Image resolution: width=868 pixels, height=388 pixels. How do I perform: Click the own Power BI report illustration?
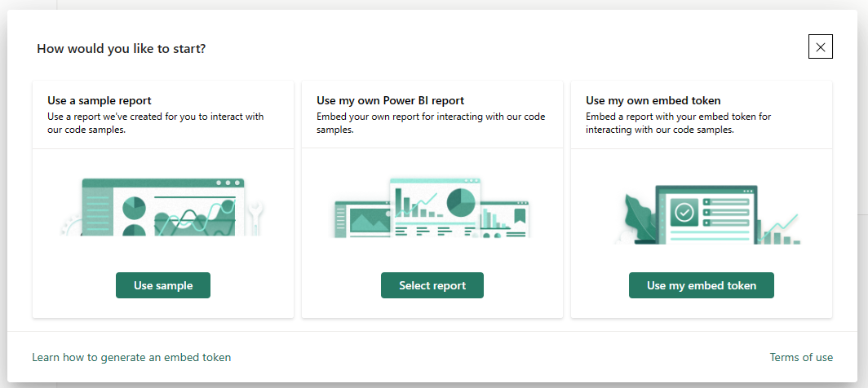[x=432, y=208]
